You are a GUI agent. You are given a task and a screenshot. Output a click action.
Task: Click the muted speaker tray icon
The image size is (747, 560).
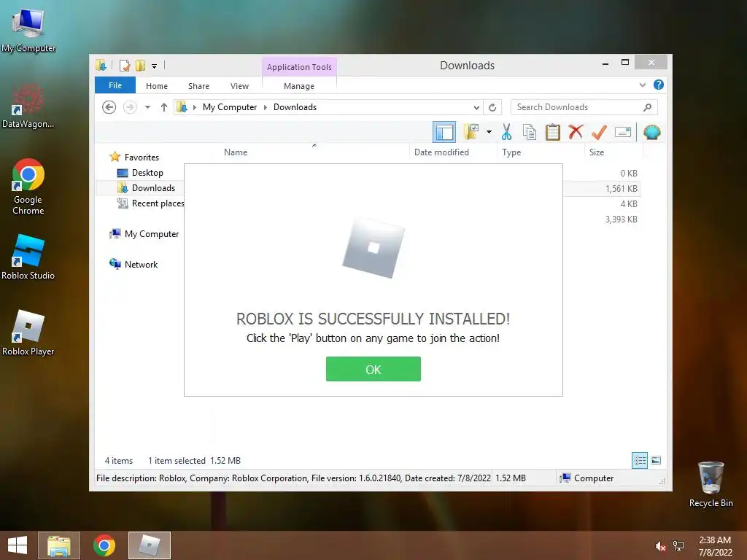point(659,546)
